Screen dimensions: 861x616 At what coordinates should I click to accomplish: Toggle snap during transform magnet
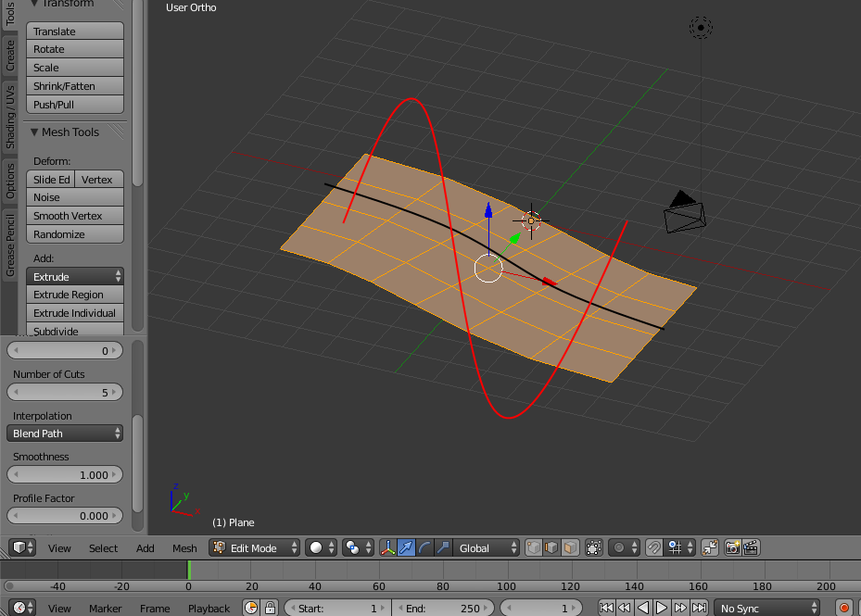point(653,547)
